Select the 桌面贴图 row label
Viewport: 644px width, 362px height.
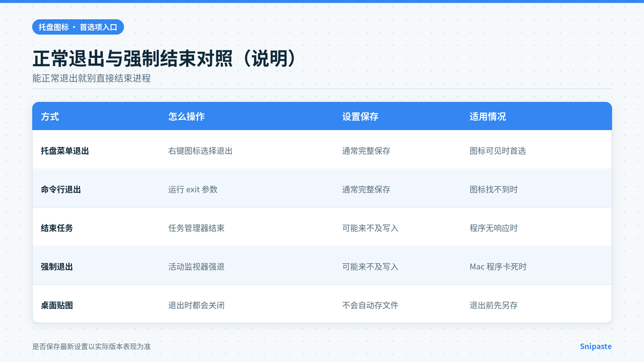click(x=57, y=305)
